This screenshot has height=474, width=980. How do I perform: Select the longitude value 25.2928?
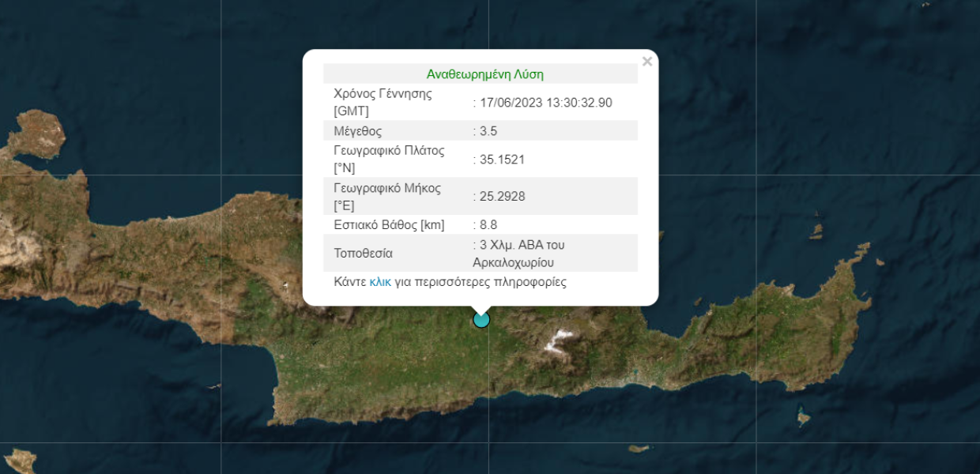click(x=502, y=197)
